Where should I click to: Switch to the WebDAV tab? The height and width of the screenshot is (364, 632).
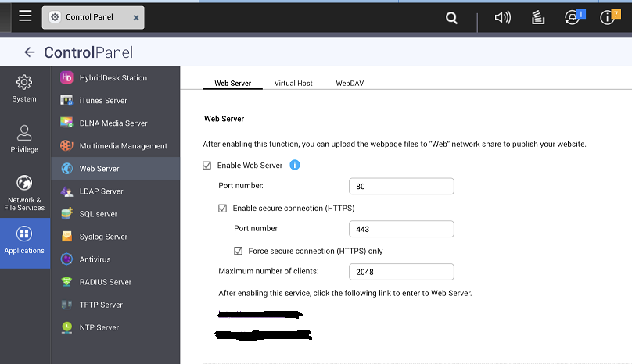coord(350,83)
